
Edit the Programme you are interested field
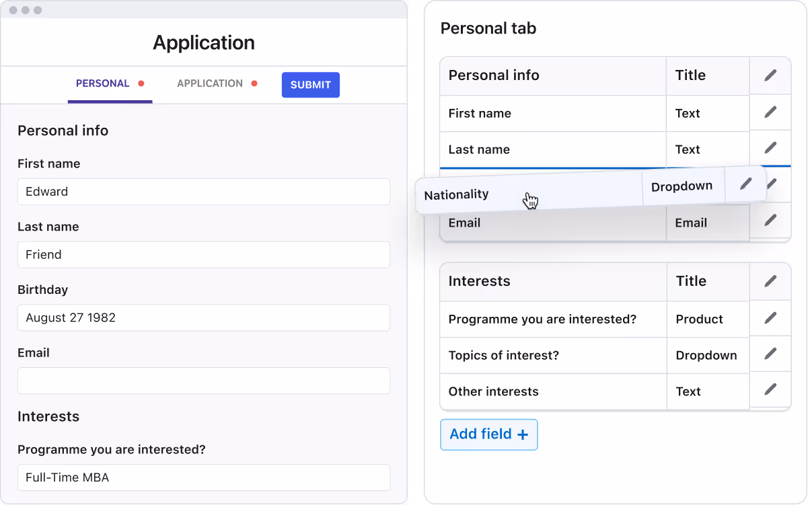(770, 319)
